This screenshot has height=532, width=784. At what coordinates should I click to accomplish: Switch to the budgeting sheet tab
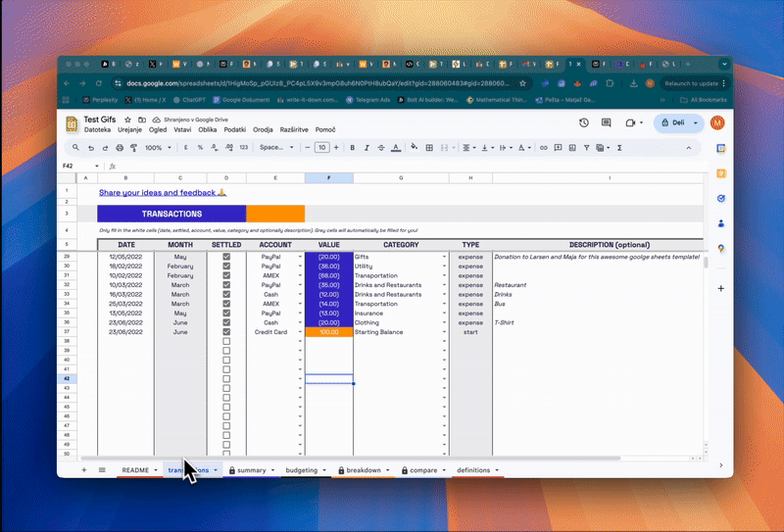click(302, 470)
